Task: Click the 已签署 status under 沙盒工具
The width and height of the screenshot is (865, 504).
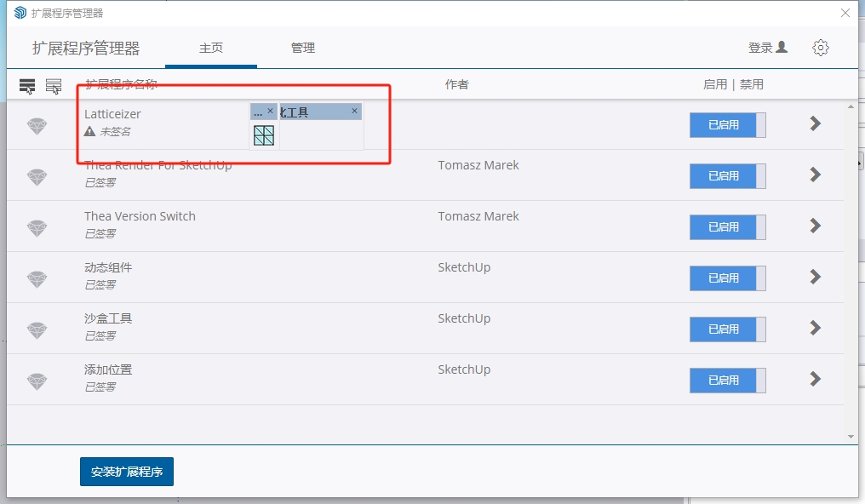Action: [x=100, y=335]
